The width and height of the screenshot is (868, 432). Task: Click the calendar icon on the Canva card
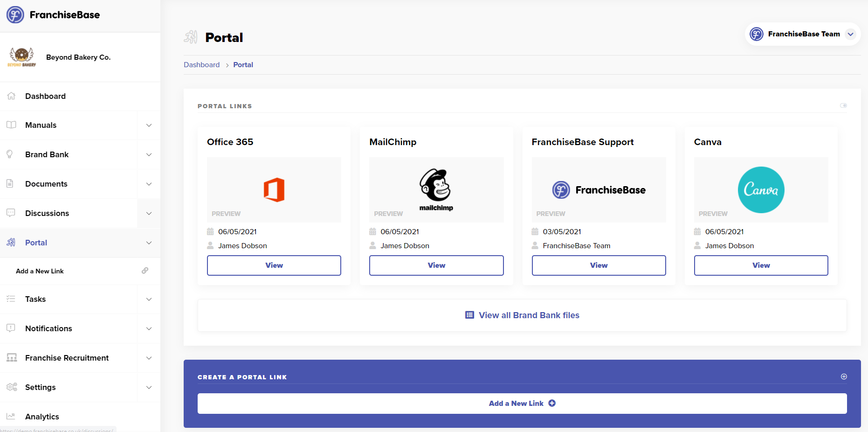coord(697,231)
